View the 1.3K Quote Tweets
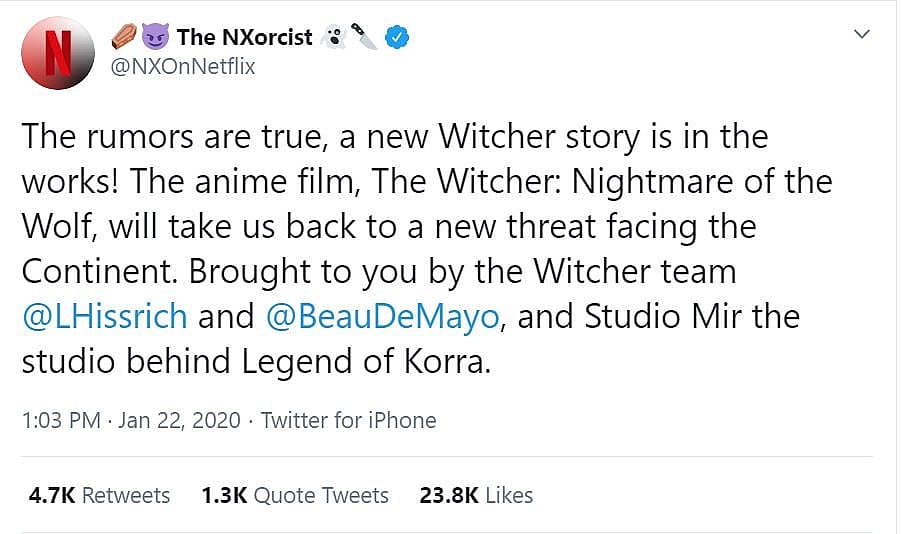The image size is (902, 534). [294, 495]
